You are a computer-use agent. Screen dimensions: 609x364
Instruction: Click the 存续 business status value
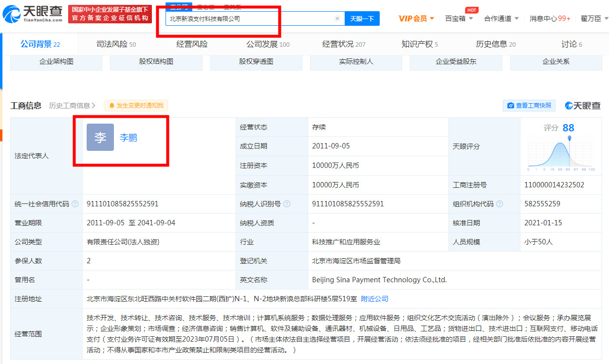pos(319,127)
